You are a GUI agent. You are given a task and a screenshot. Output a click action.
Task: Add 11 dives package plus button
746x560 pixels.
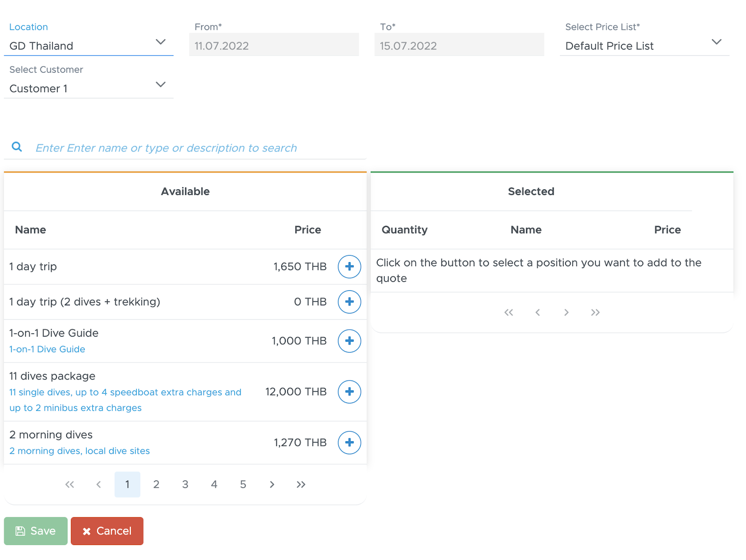349,392
